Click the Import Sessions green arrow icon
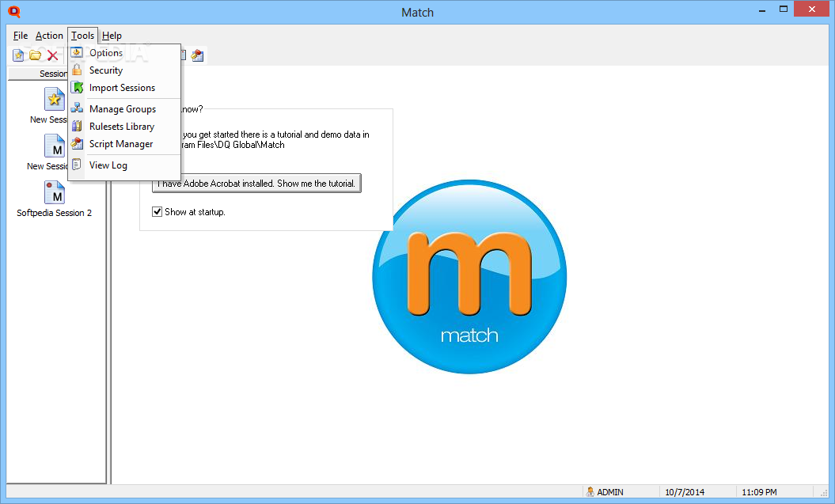835x504 pixels. tap(78, 87)
